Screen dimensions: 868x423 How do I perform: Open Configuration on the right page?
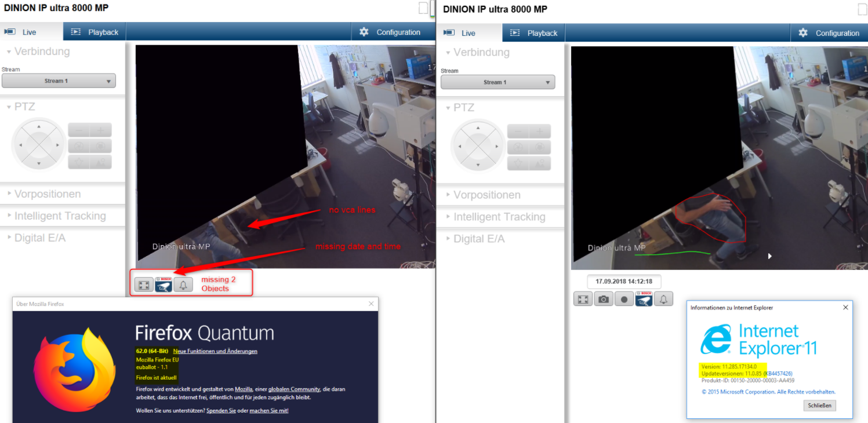829,33
